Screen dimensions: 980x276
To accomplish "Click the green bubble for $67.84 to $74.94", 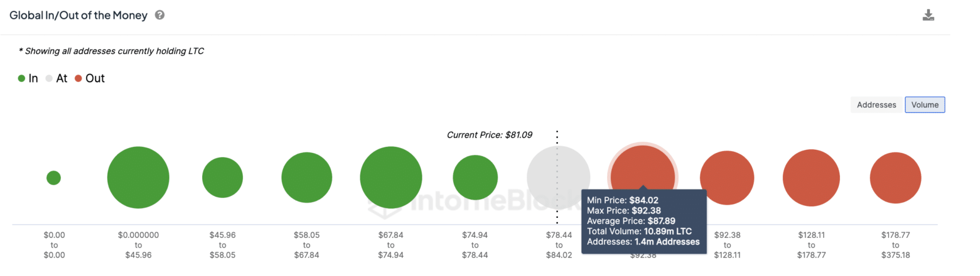I will 391,177.
